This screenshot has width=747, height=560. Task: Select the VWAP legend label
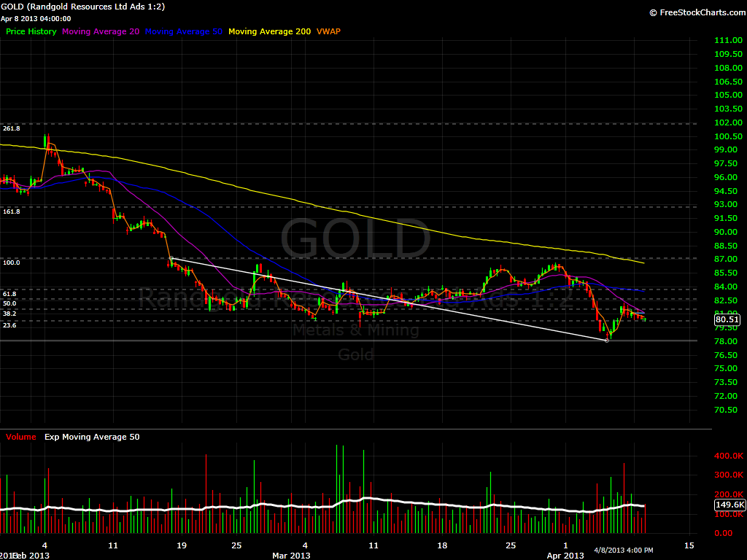329,31
